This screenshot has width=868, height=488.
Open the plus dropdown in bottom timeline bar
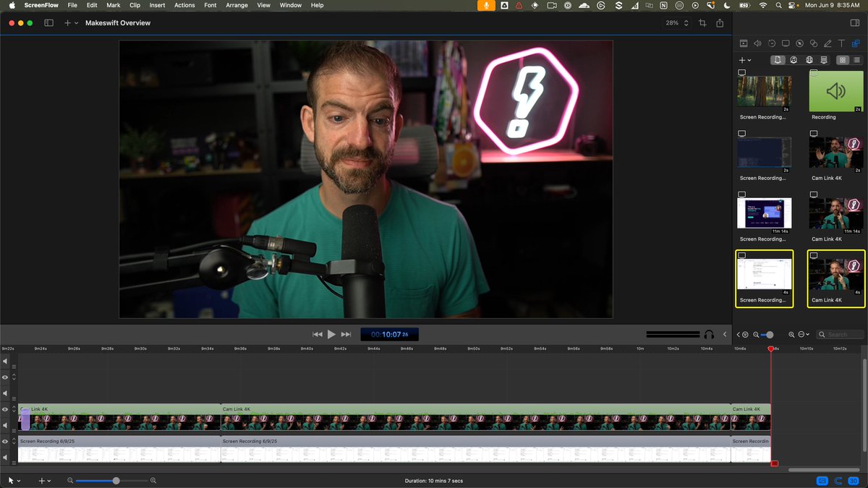point(45,480)
